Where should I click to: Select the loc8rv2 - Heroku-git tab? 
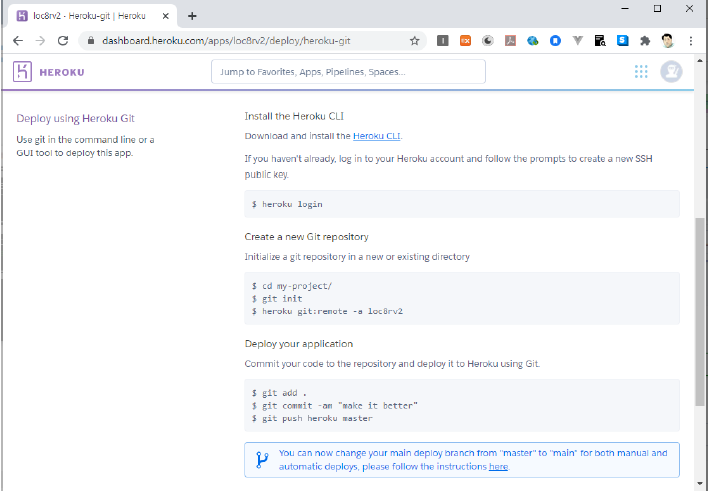[90, 16]
